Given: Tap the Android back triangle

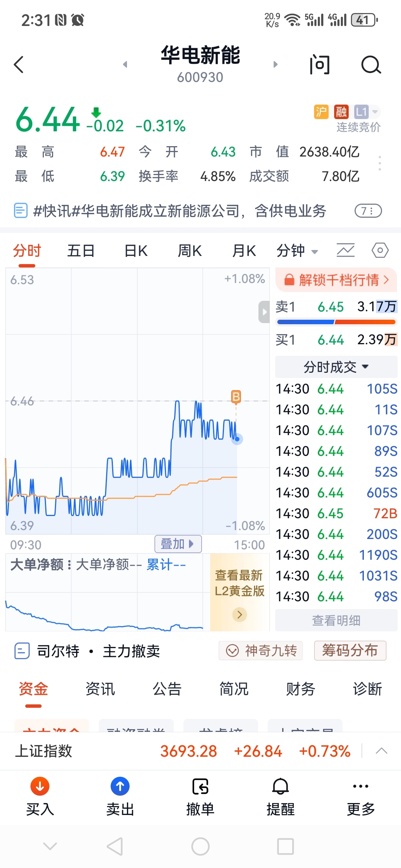Looking at the screenshot, I should (115, 846).
